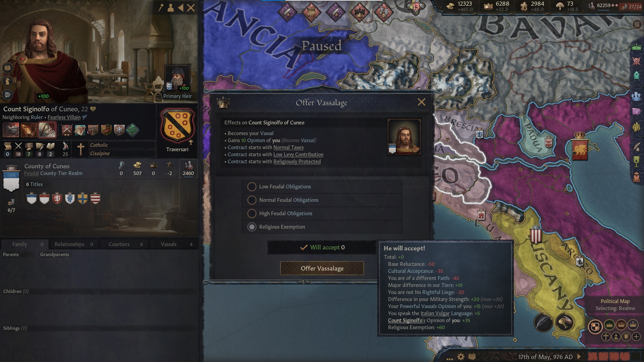This screenshot has height=362, width=644.
Task: Open the Relationships tab
Action: pos(74,244)
